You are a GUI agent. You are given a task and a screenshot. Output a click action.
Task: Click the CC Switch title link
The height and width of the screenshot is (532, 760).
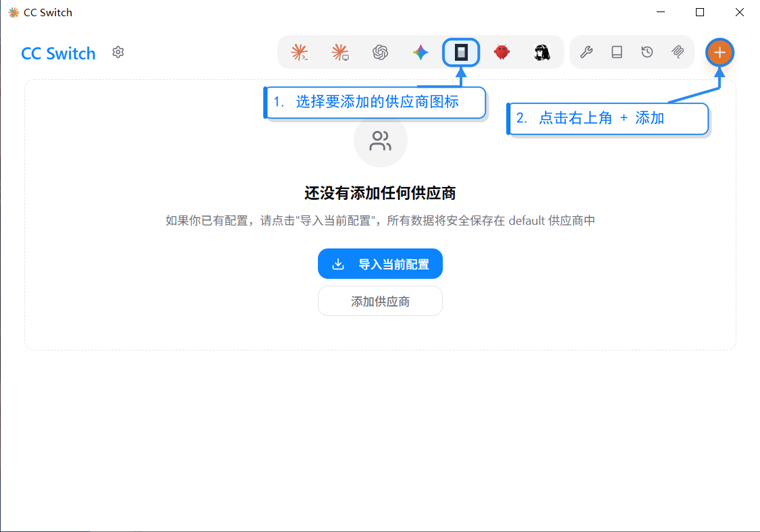(58, 53)
